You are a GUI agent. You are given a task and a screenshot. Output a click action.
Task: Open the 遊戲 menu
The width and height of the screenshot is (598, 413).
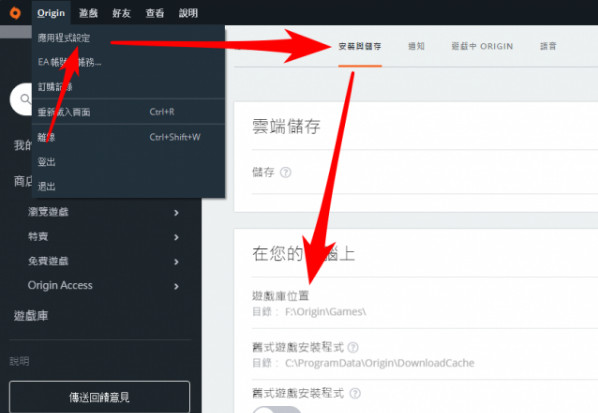88,13
